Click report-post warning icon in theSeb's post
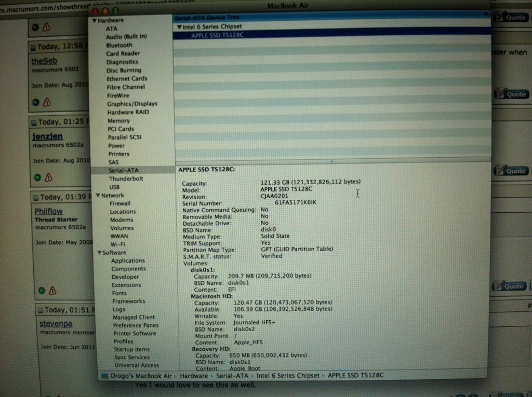Image resolution: width=532 pixels, height=397 pixels. point(46,102)
